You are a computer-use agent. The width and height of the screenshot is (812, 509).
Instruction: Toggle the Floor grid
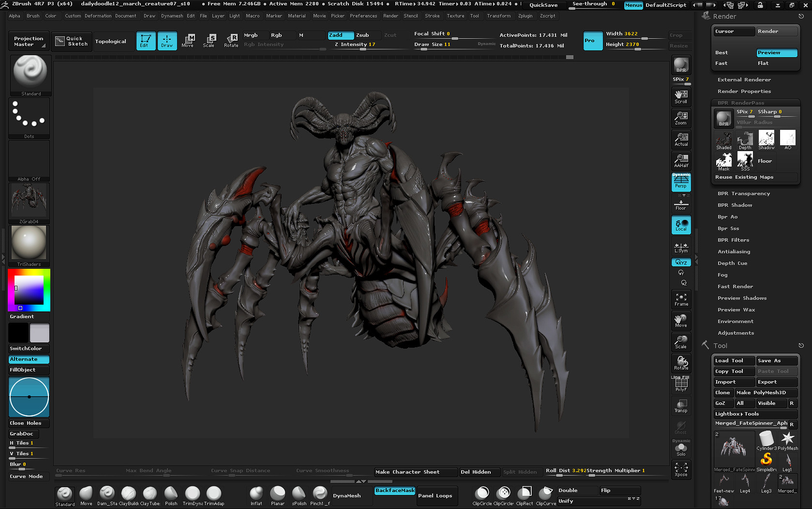tap(681, 204)
